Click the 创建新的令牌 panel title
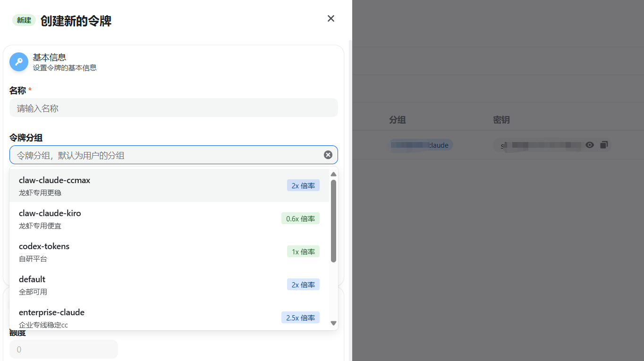This screenshot has height=361, width=644. (x=76, y=21)
